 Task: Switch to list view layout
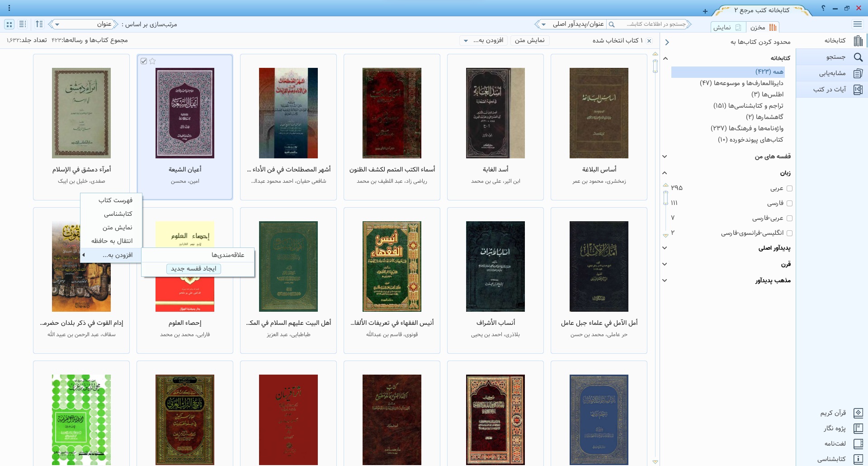pos(23,24)
